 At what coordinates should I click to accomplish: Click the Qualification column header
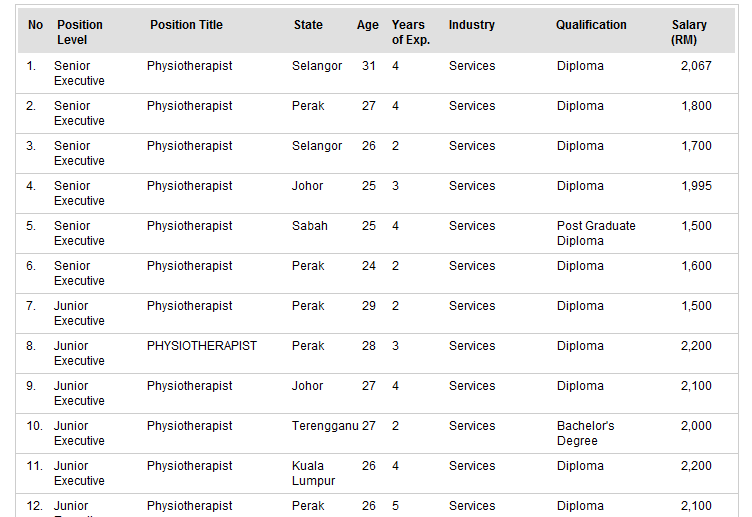[591, 25]
